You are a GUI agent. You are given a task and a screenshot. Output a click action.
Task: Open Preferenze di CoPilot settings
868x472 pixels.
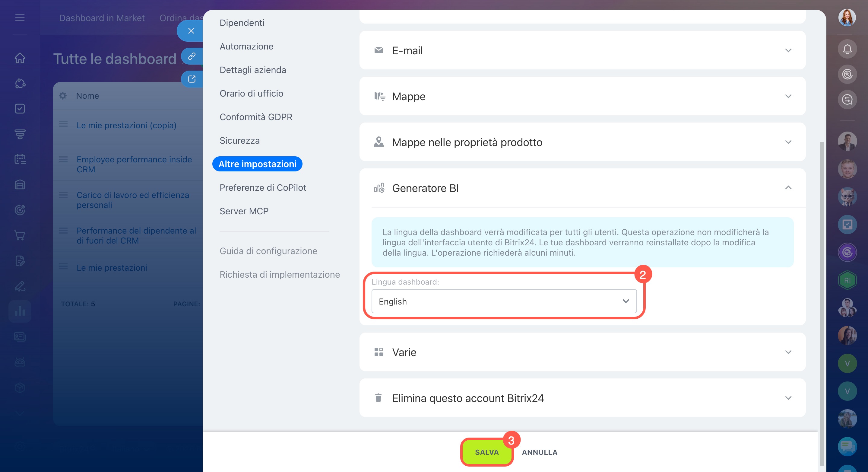[x=263, y=187]
